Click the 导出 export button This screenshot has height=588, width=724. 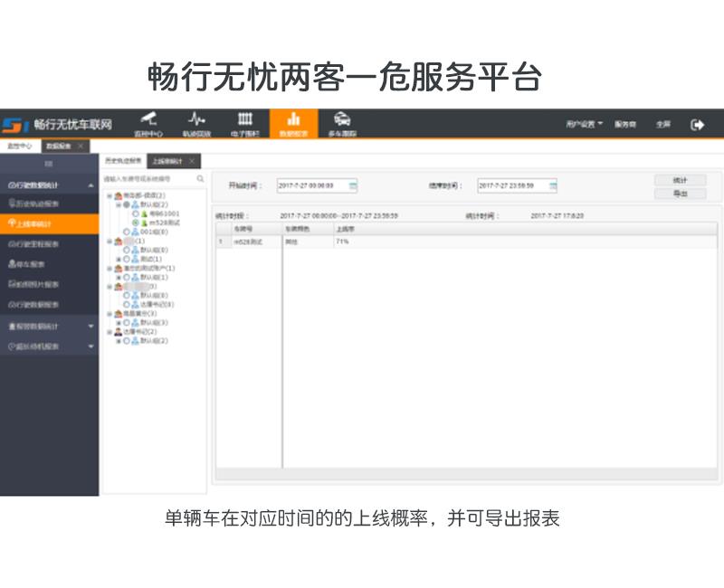coord(680,194)
